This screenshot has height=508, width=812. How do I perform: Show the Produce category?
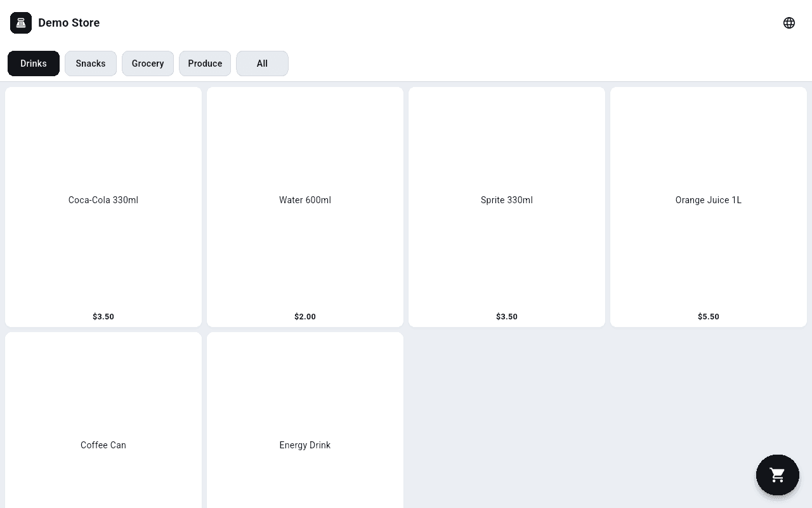click(205, 63)
